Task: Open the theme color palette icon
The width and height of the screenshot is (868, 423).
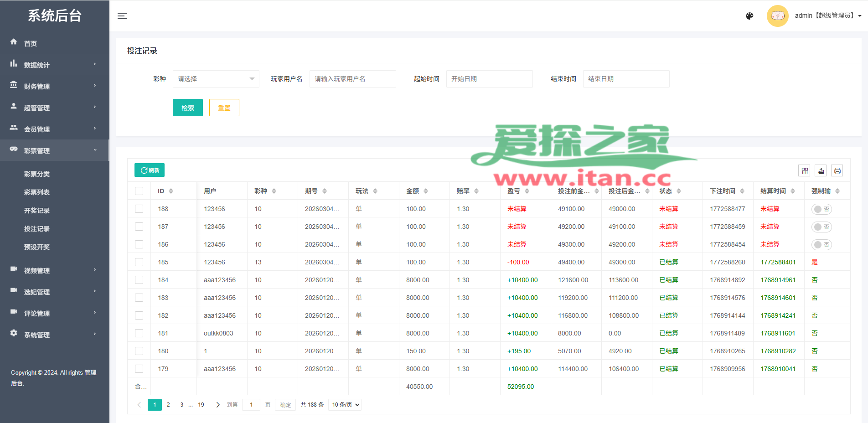Action: tap(749, 16)
